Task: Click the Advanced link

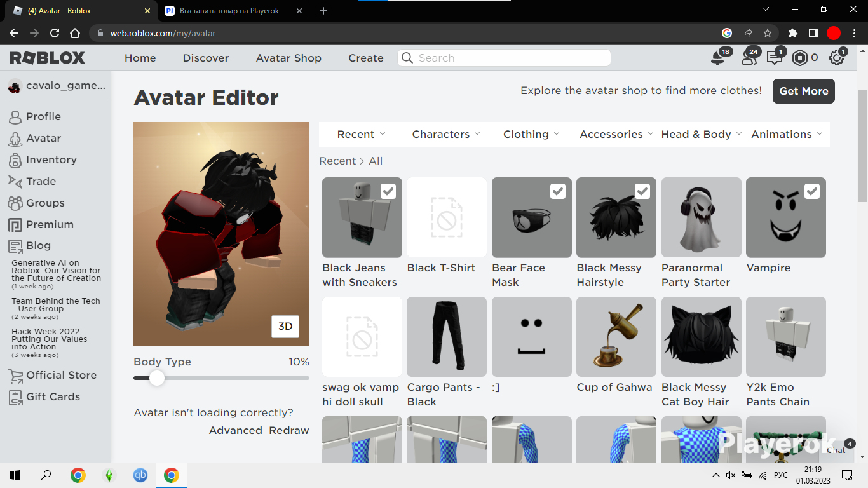Action: tap(236, 430)
